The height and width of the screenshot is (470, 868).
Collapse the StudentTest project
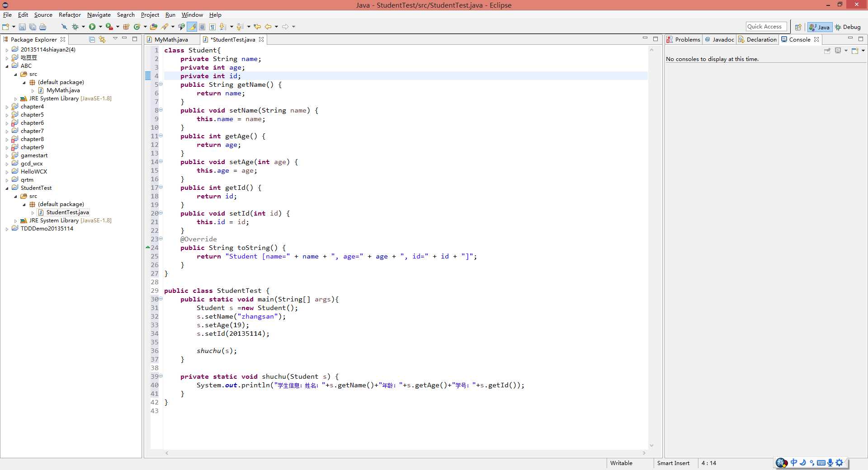click(7, 188)
